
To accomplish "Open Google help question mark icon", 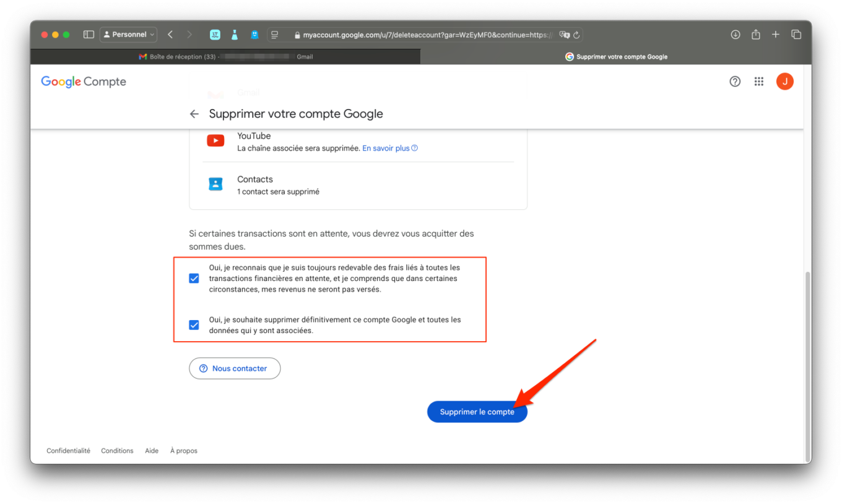I will (735, 82).
